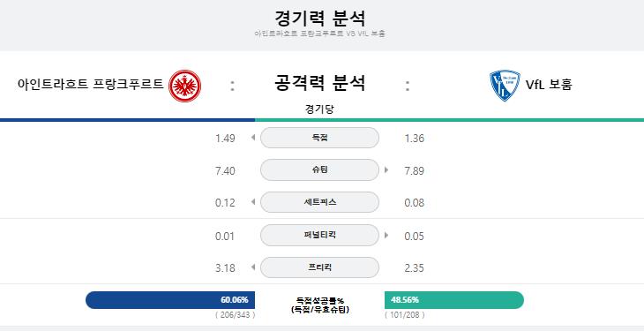
Task: Click right arrow beside 슈팅 pill
Action: [x=386, y=169]
